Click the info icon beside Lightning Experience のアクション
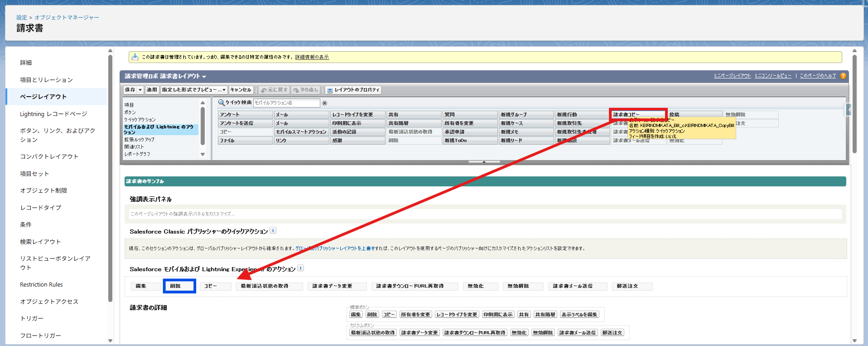Screen dimensions: 868x346 300,268
